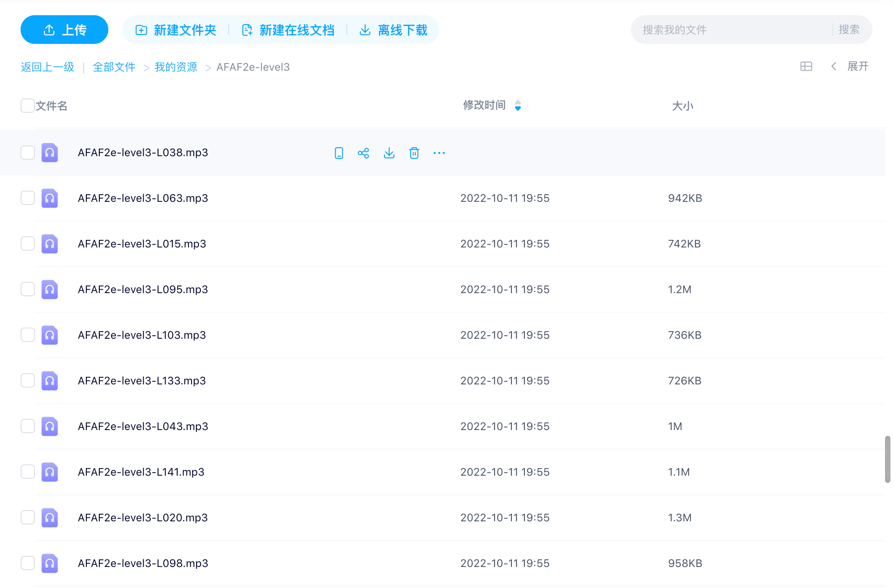This screenshot has height=588, width=894.
Task: Open file AFAF2e-level3-L020.mp3
Action: (x=143, y=518)
